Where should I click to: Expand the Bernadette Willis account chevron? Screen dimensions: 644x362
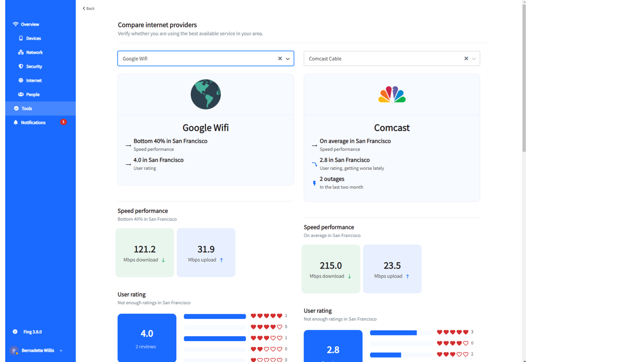click(x=61, y=351)
